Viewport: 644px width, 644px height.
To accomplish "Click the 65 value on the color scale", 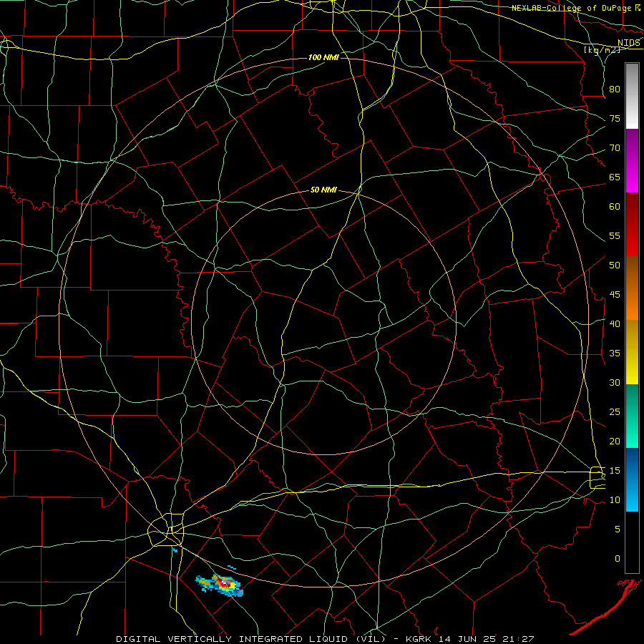I will [x=615, y=177].
